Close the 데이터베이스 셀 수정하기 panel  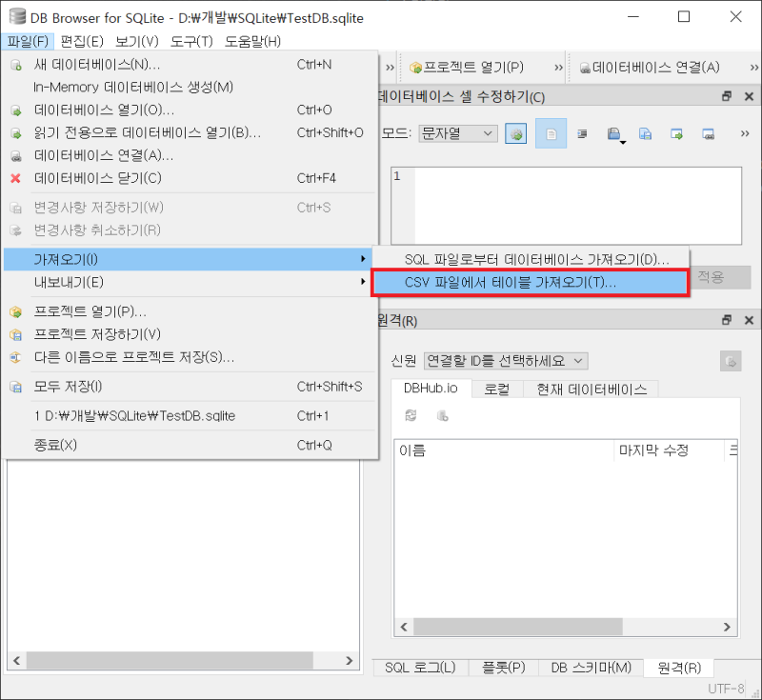coord(749,96)
